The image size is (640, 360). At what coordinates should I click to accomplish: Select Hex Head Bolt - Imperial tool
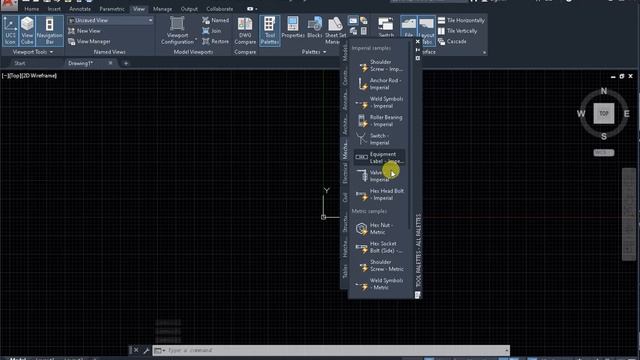click(x=380, y=194)
